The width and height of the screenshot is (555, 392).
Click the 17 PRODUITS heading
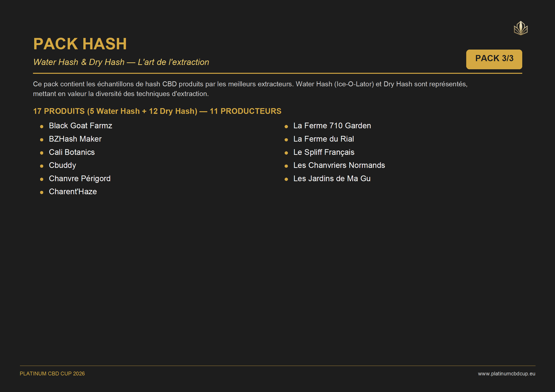click(x=157, y=111)
